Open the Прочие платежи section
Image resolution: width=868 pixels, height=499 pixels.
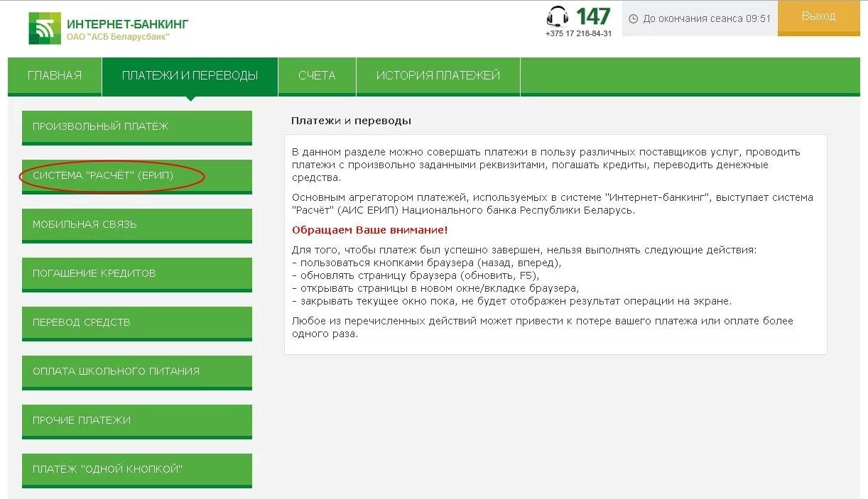point(136,420)
